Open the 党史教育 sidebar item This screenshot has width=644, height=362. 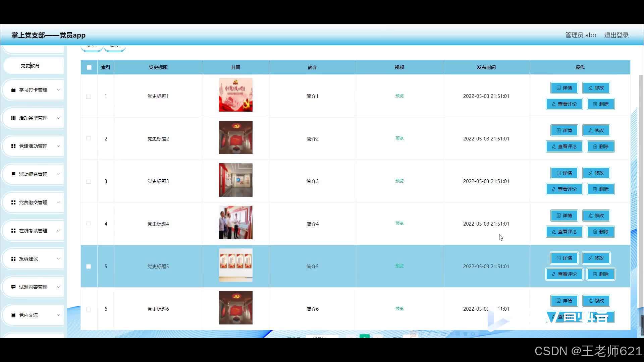tap(30, 66)
